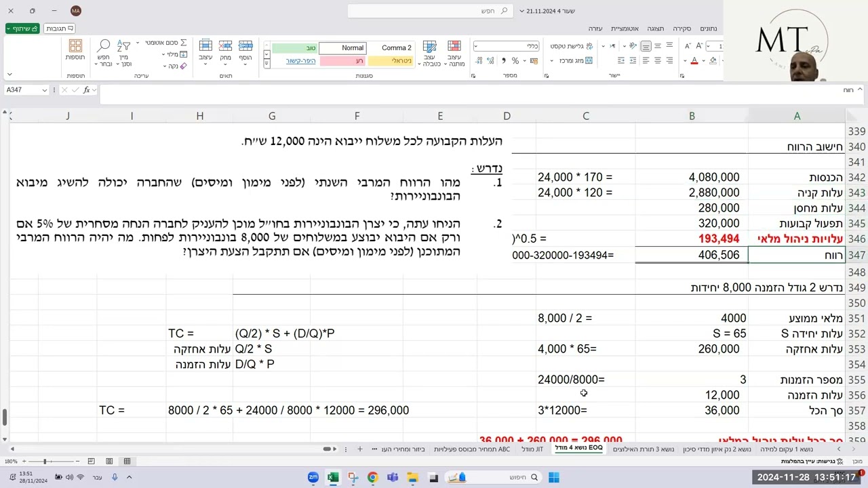This screenshot has width=868, height=488.
Task: Open Chrome from the taskbar
Action: point(372,478)
